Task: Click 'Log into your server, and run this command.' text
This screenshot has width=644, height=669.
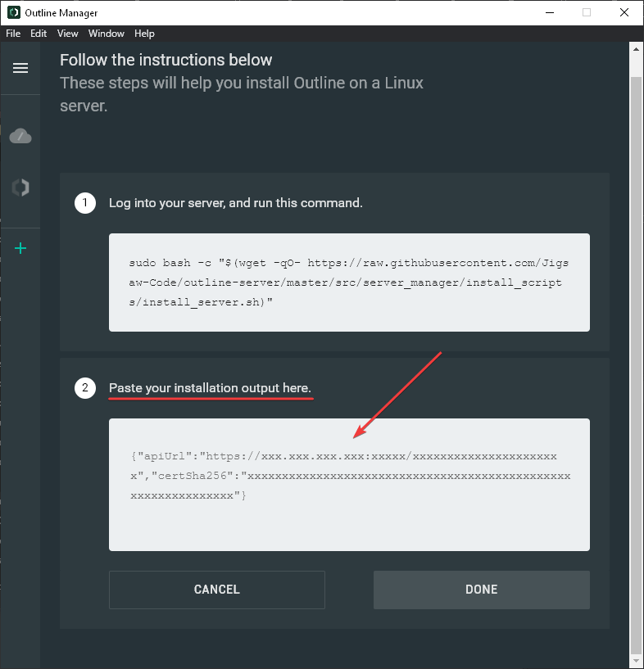Action: click(236, 202)
